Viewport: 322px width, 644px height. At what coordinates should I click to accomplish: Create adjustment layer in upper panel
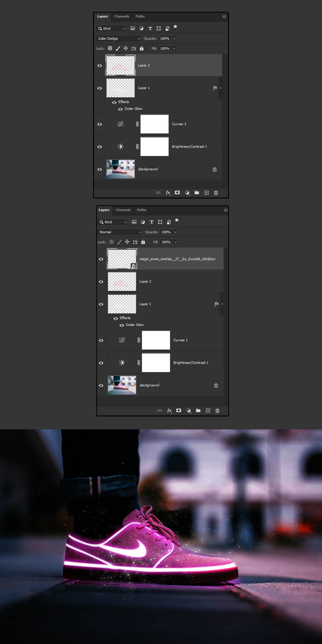(x=187, y=193)
